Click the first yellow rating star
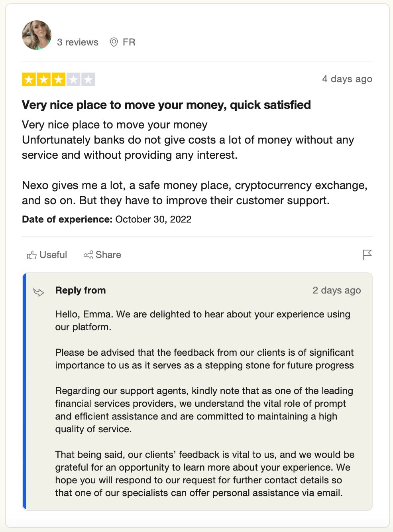The image size is (393, 532). click(29, 79)
